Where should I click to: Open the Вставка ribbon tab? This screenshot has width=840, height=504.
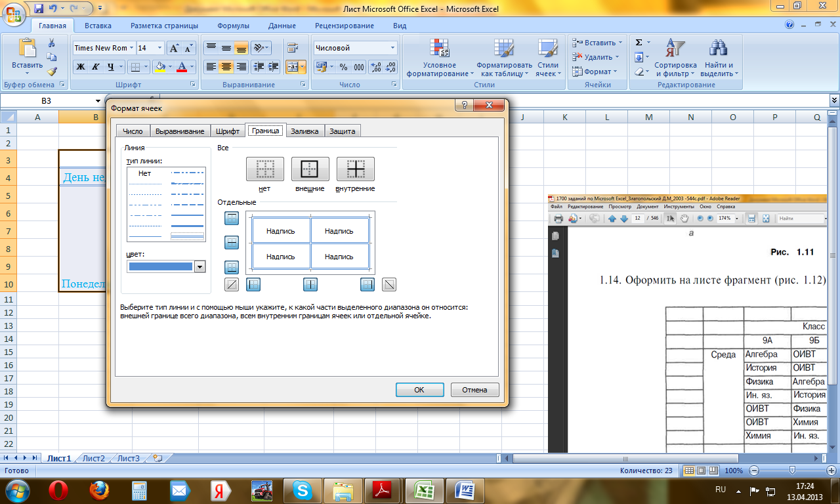(x=98, y=26)
